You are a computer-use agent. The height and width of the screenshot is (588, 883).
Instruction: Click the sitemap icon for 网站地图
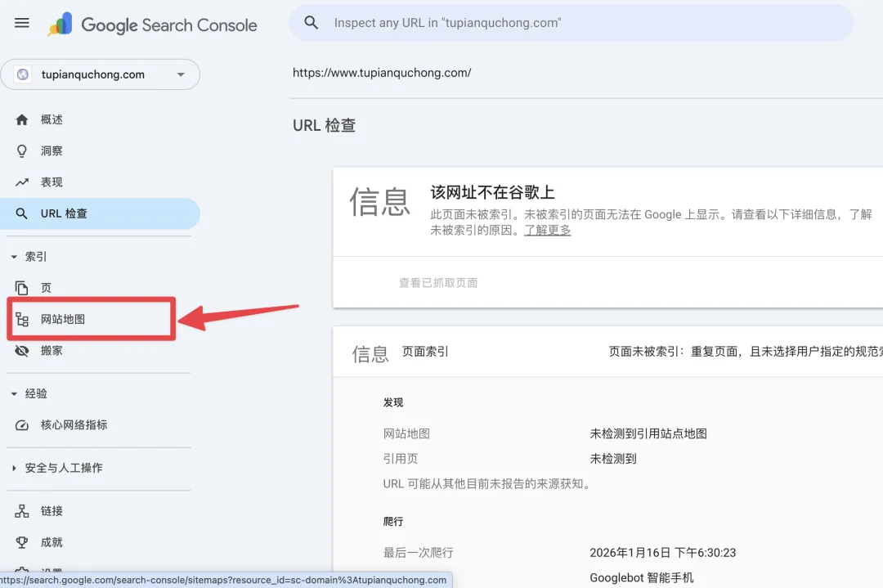point(22,319)
